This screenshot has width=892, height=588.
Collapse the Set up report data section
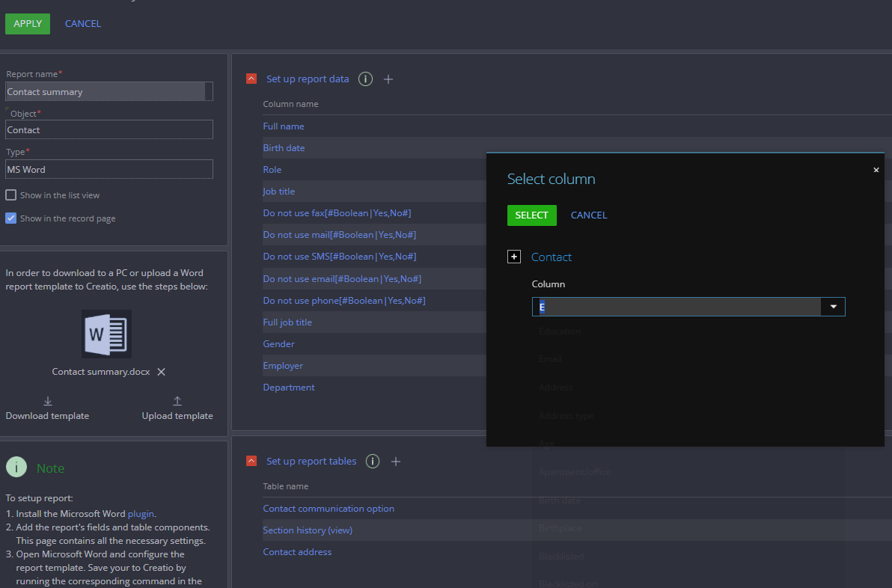point(251,79)
